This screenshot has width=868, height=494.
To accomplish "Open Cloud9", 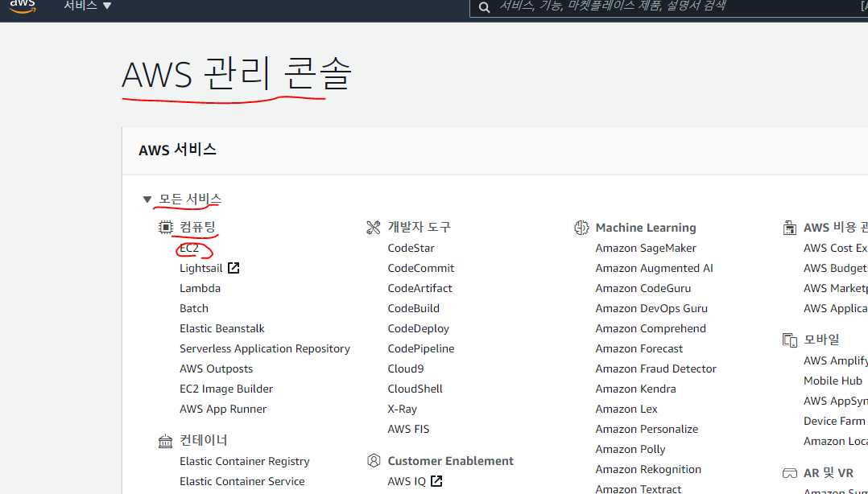I will click(405, 369).
